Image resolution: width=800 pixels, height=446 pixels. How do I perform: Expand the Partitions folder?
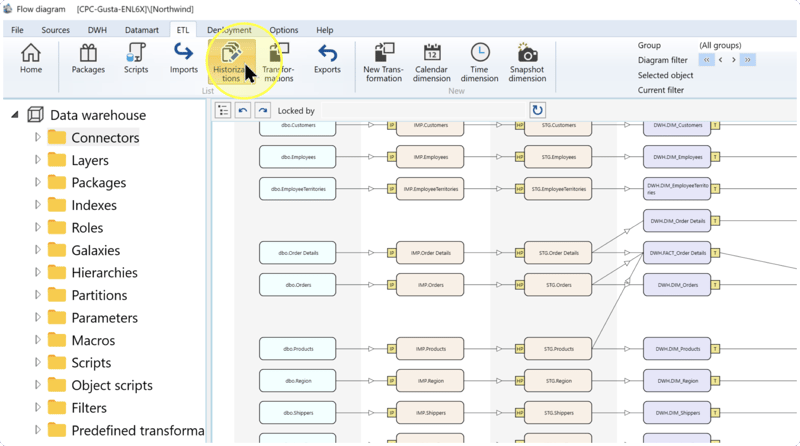[x=37, y=295]
